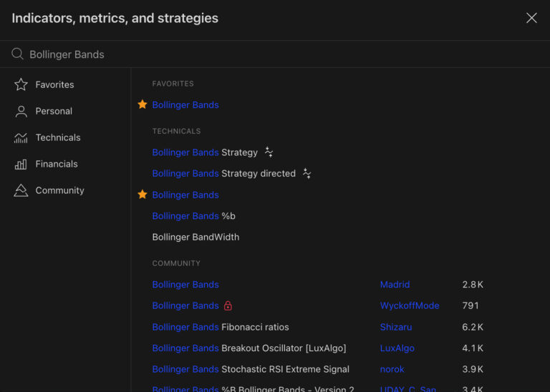
Task: Open the Shizaru author profile
Action: (397, 327)
